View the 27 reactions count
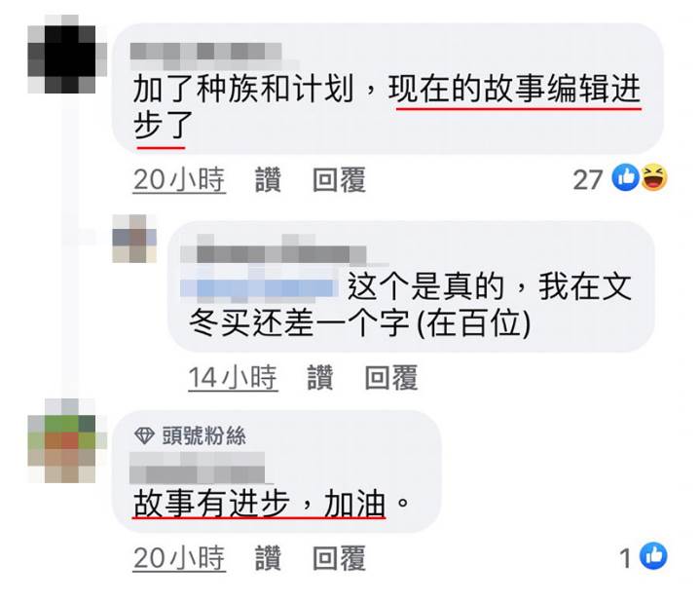This screenshot has width=700, height=602. tap(588, 180)
